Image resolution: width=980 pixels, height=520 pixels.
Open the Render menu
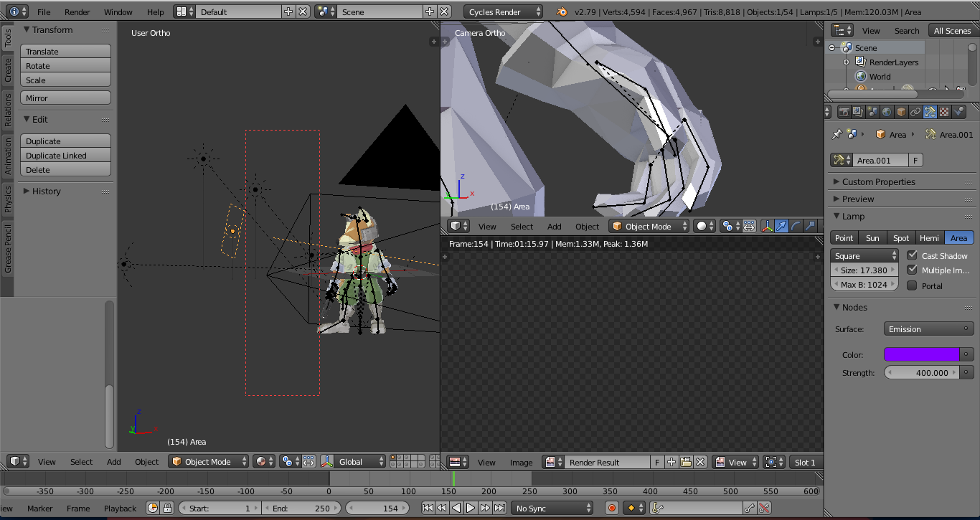pyautogui.click(x=77, y=11)
